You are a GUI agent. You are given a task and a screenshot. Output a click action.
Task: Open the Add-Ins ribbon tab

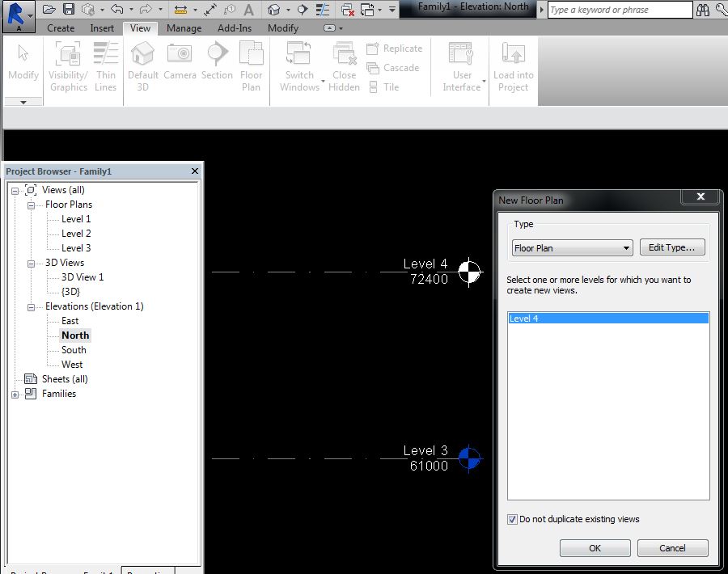pyautogui.click(x=235, y=27)
